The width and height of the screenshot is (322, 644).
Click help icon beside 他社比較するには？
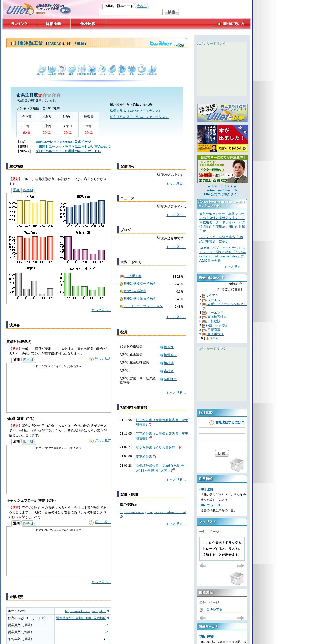211,423
